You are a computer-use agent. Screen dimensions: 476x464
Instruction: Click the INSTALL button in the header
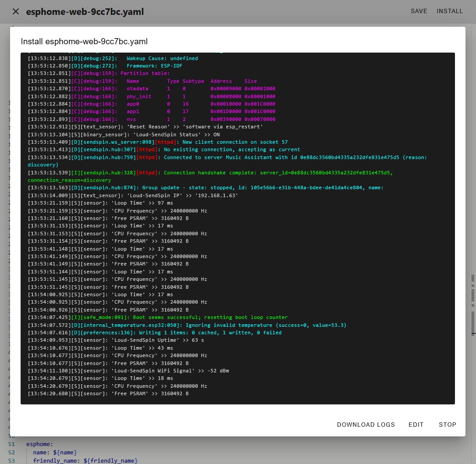[449, 11]
